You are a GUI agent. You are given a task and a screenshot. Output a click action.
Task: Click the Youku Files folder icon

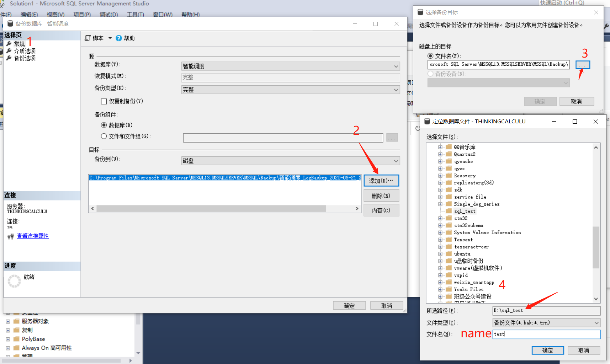[x=449, y=289]
